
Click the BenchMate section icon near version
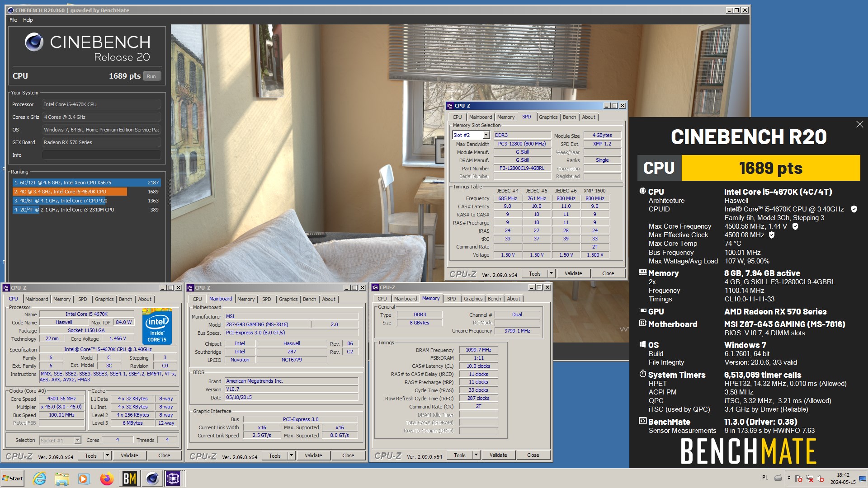point(642,421)
